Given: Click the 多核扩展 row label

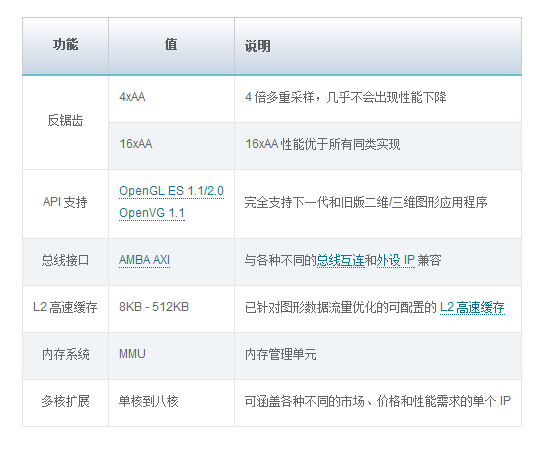Looking at the screenshot, I should (65, 403).
